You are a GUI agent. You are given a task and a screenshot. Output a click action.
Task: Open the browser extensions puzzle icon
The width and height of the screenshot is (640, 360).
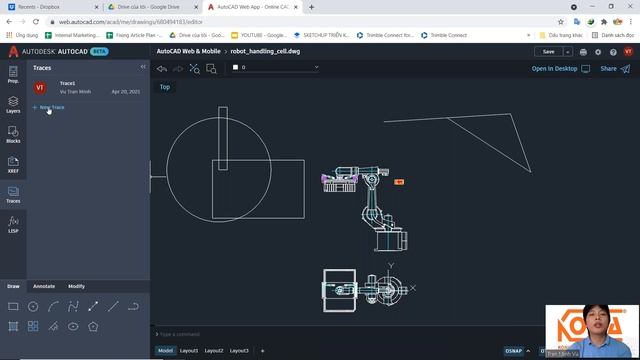[604, 22]
